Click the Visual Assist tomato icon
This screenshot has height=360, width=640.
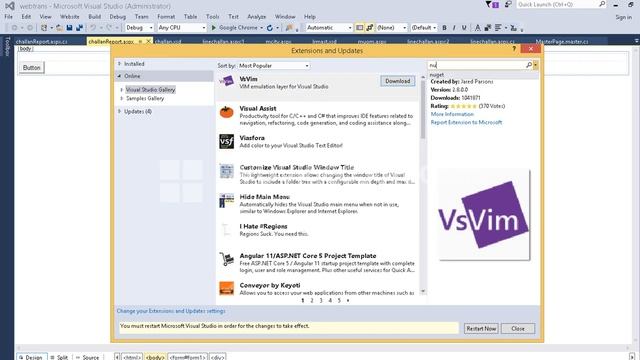[x=227, y=112]
